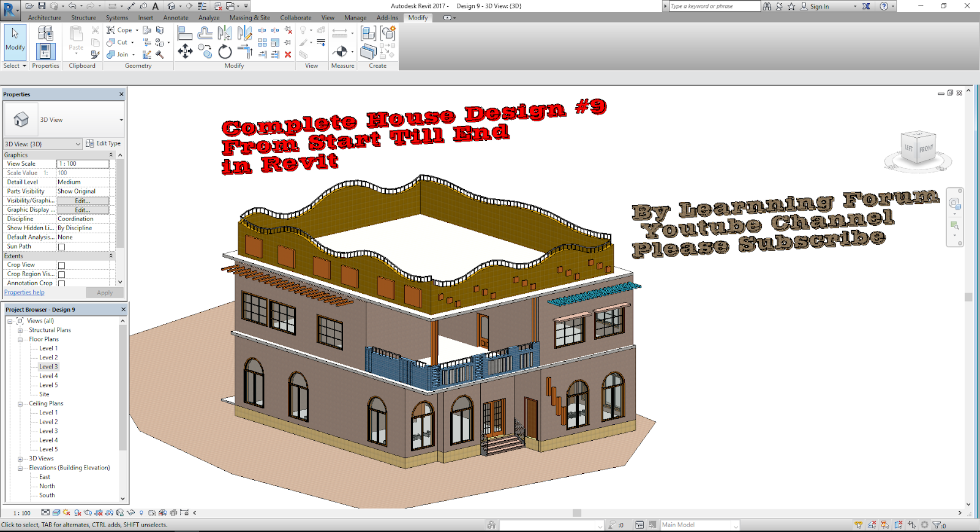The image size is (980, 532).
Task: Click the Edit Type button
Action: tap(103, 143)
